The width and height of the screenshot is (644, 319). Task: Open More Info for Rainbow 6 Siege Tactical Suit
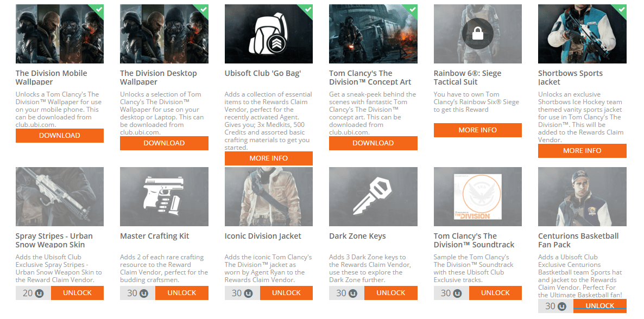click(x=477, y=130)
